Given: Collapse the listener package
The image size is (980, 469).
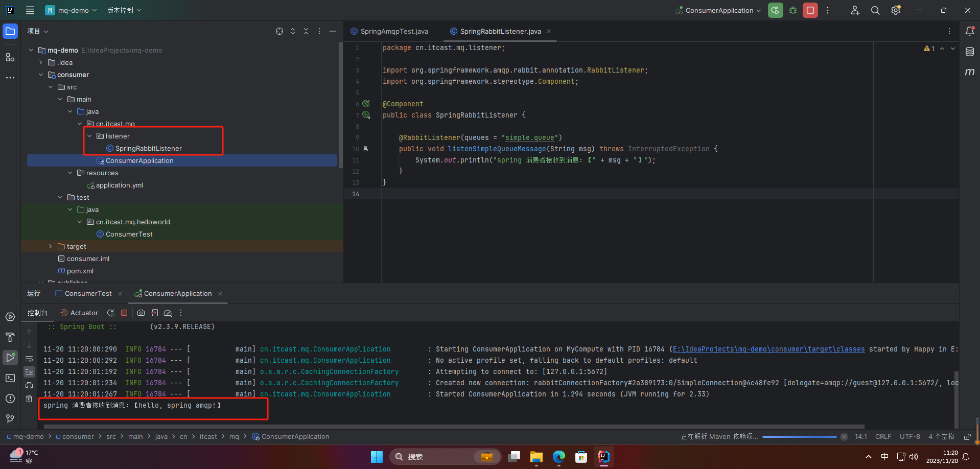Looking at the screenshot, I should (89, 136).
